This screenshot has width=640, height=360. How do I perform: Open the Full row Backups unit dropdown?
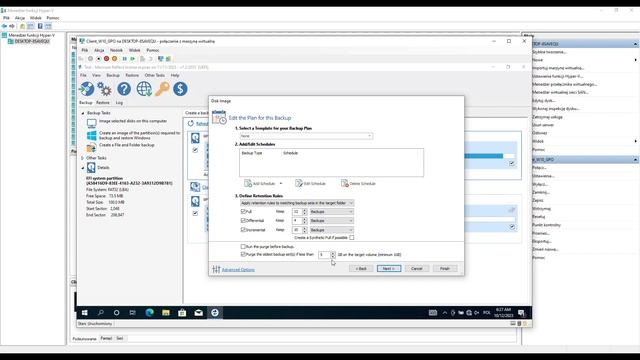[331, 211]
